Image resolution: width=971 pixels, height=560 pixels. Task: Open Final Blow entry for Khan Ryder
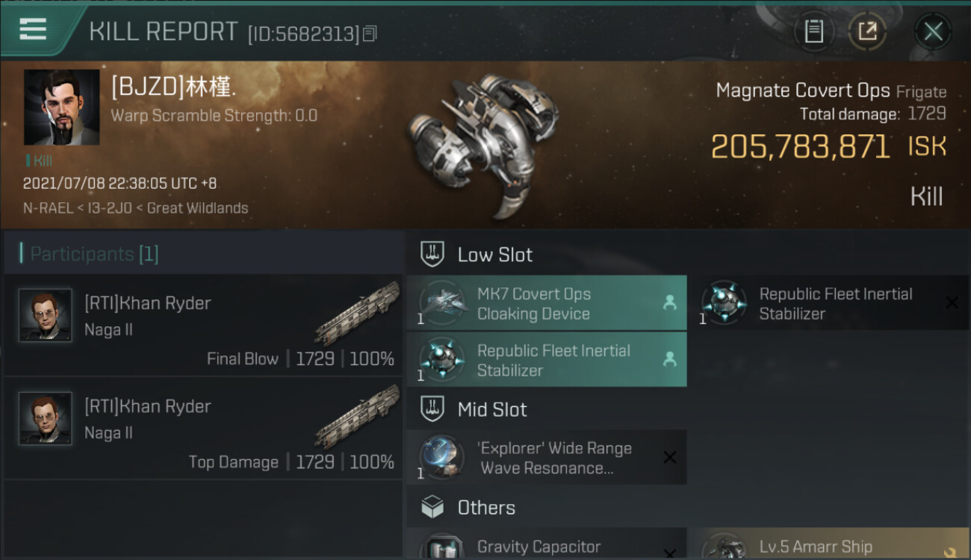[203, 326]
